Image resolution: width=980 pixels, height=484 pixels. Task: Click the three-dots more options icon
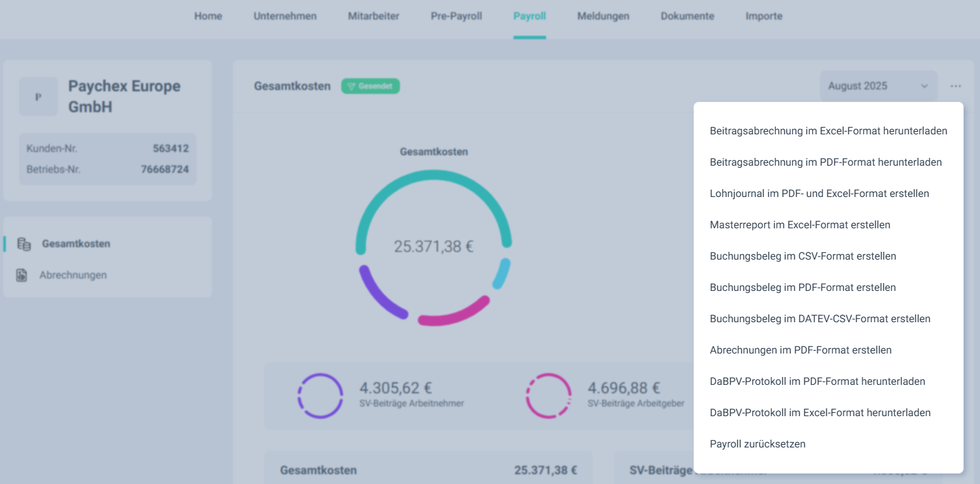[956, 86]
